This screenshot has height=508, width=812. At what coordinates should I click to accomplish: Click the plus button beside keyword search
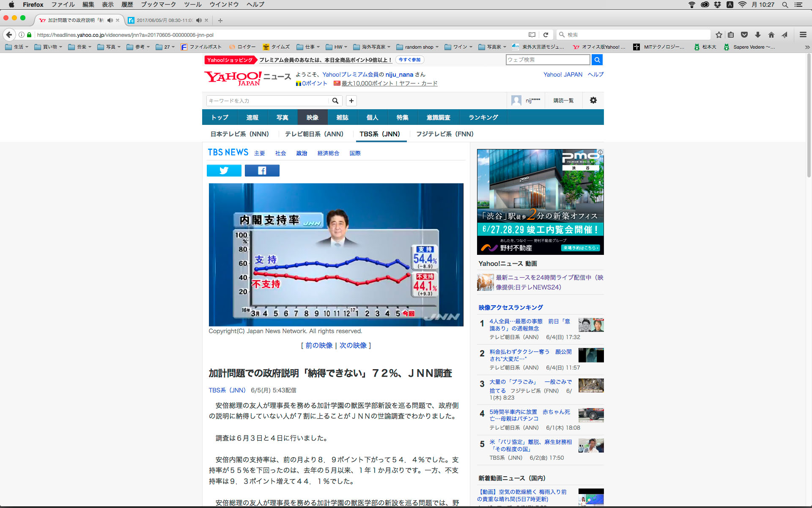coord(351,101)
